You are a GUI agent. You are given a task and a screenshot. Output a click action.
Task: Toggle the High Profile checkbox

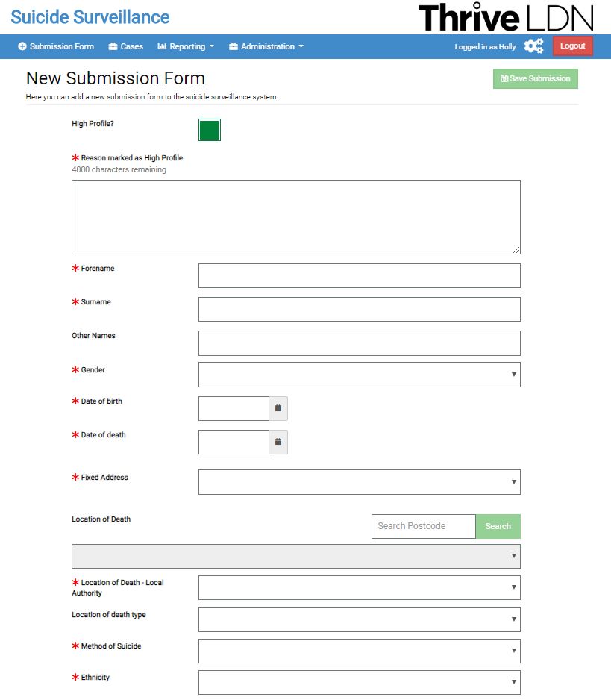tap(210, 130)
